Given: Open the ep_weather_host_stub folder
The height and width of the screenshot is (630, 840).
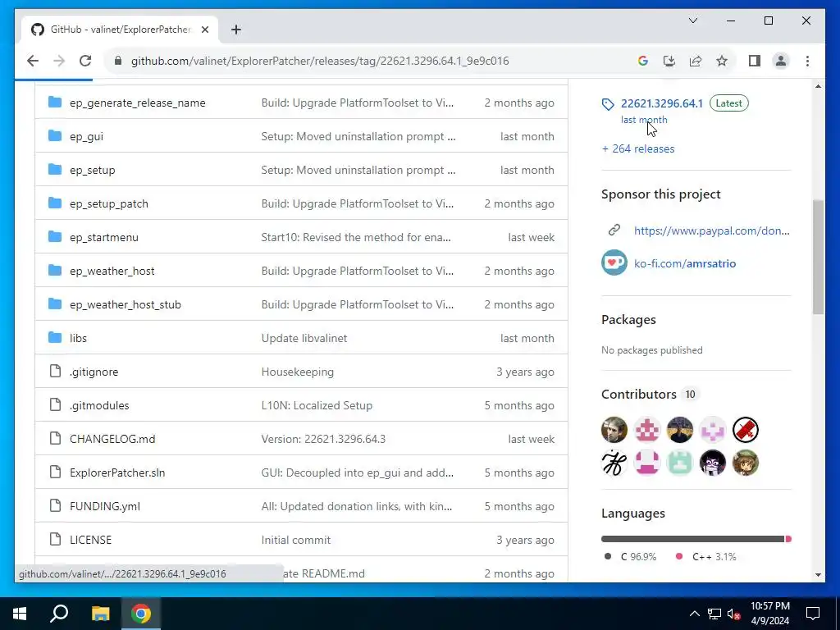Looking at the screenshot, I should [x=126, y=305].
